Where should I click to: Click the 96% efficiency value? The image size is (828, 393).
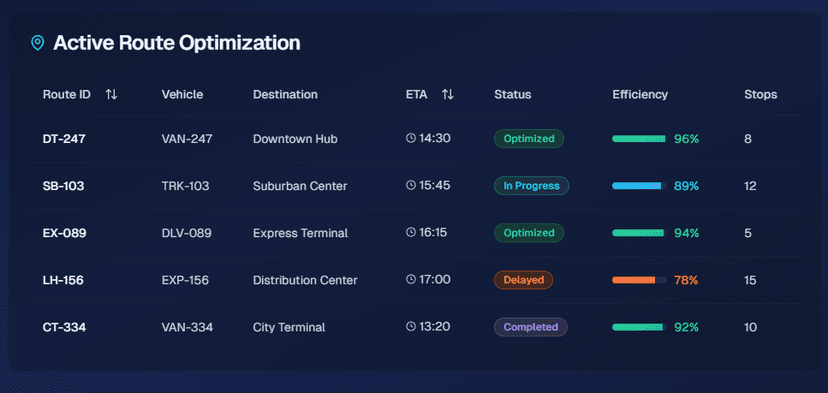point(686,139)
